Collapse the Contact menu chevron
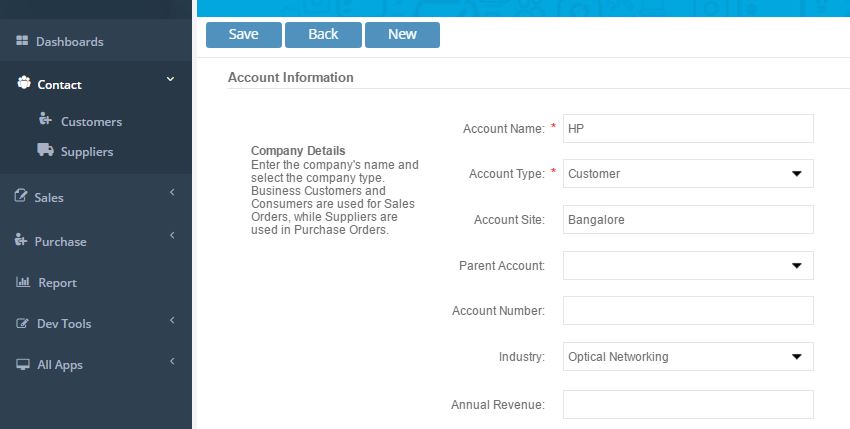Viewport: 850px width, 429px height. [x=170, y=79]
